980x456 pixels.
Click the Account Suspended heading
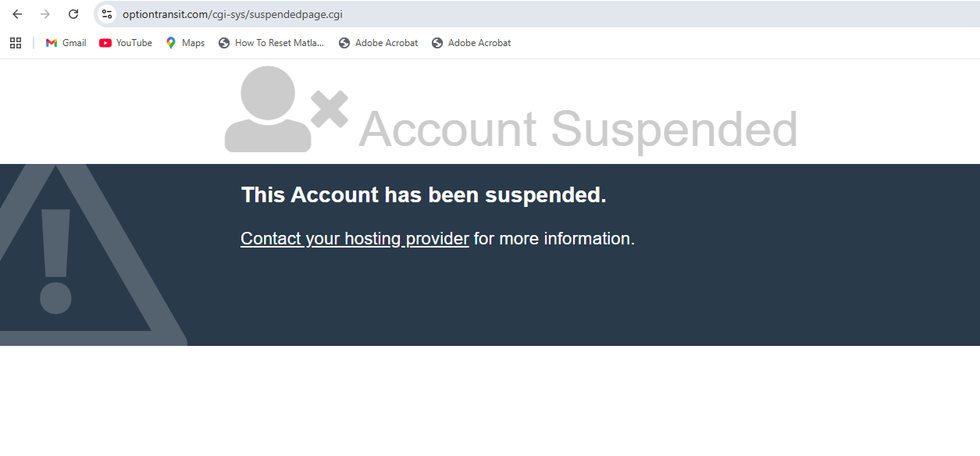click(x=578, y=129)
